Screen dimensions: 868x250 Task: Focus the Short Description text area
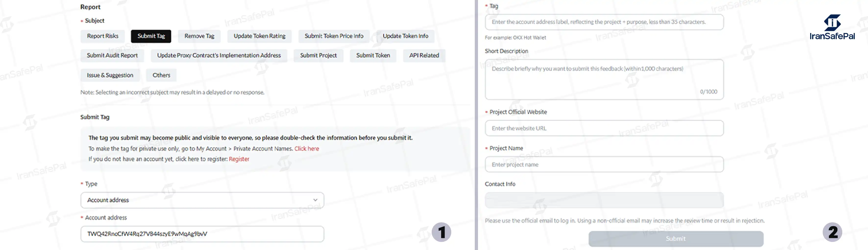tap(604, 80)
